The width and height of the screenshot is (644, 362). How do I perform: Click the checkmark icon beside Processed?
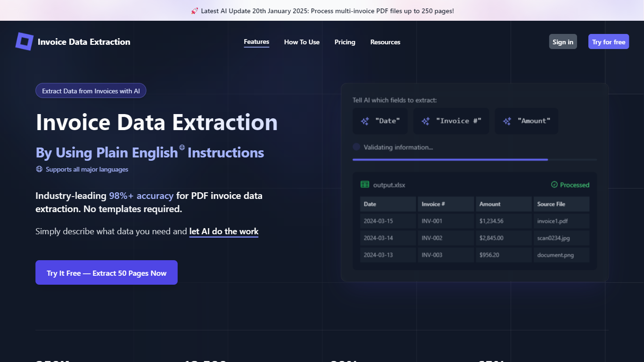[554, 185]
